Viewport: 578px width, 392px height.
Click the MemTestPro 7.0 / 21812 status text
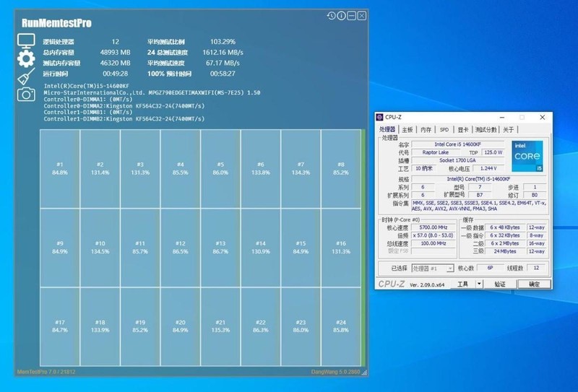coord(46,372)
